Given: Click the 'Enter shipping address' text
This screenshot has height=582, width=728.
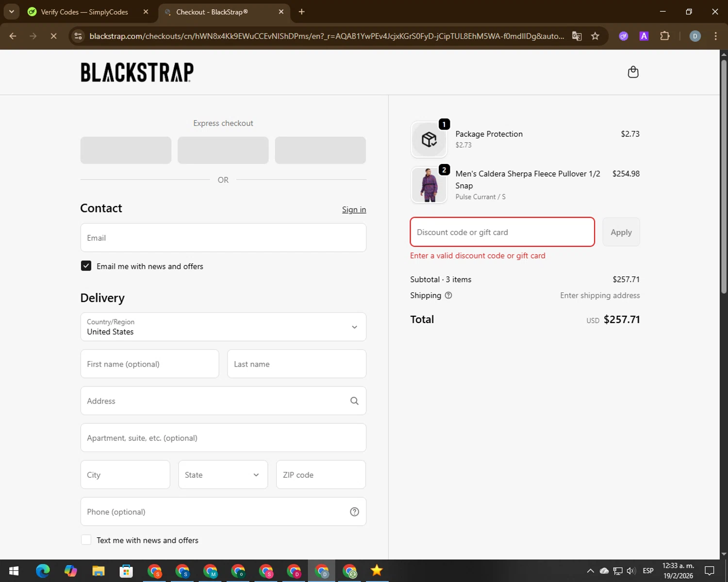Looking at the screenshot, I should pyautogui.click(x=600, y=295).
